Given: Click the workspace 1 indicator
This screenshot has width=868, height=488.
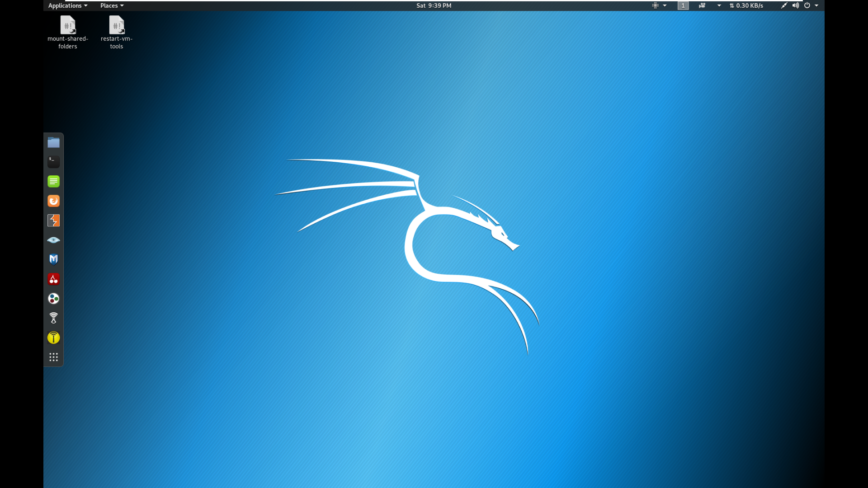Looking at the screenshot, I should pyautogui.click(x=683, y=5).
